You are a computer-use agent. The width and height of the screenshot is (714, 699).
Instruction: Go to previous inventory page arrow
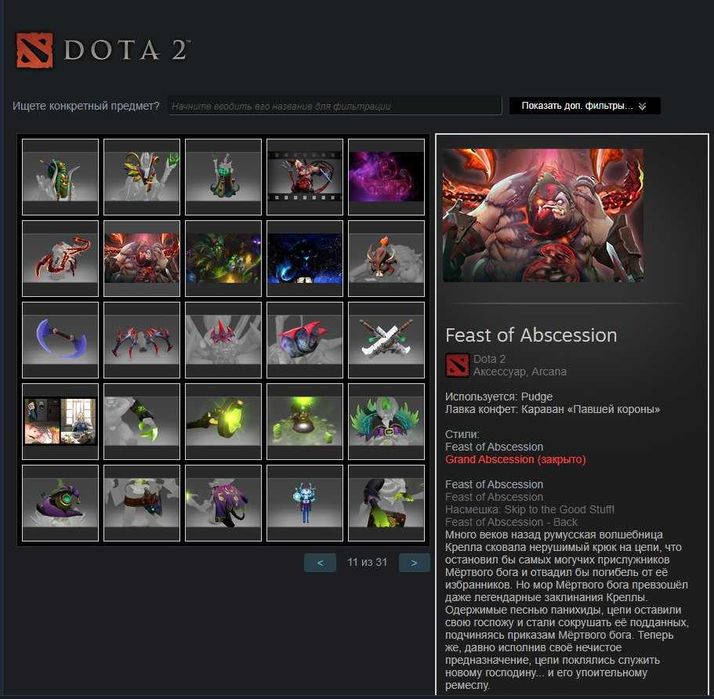pos(320,562)
